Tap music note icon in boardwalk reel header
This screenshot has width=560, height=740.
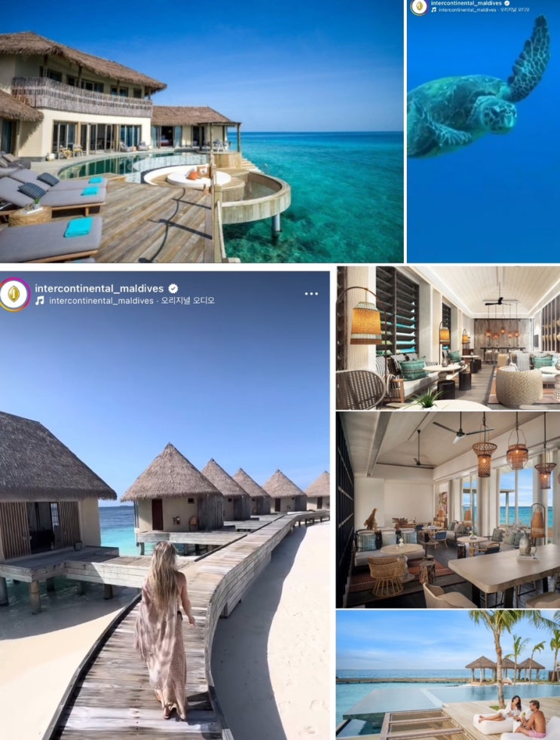[40, 301]
